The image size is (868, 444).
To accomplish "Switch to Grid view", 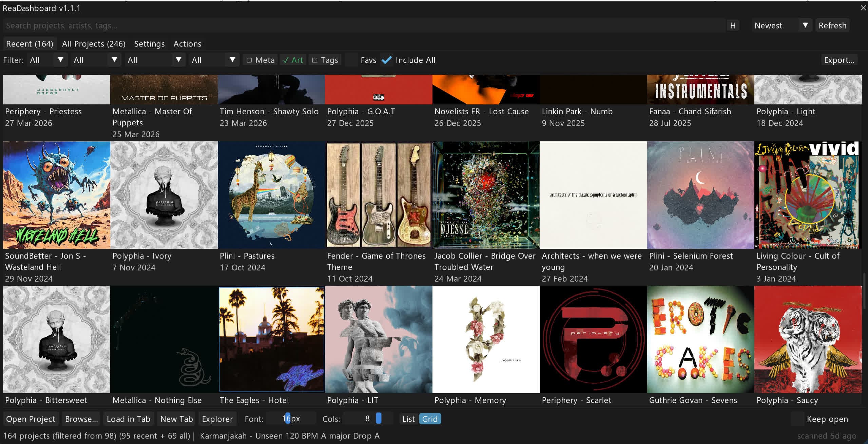I will pos(430,419).
